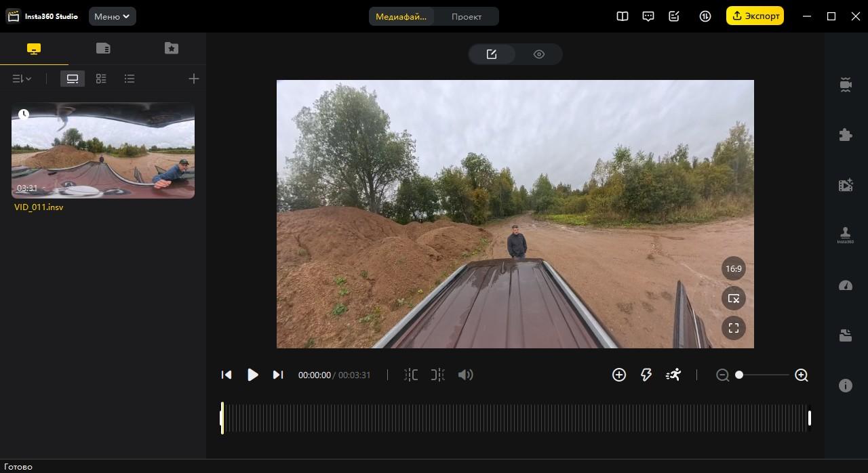Switch to the Проект tab

[467, 16]
